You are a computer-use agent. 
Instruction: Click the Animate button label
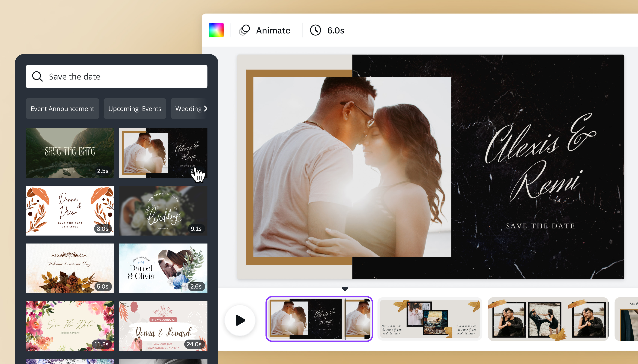pyautogui.click(x=273, y=30)
